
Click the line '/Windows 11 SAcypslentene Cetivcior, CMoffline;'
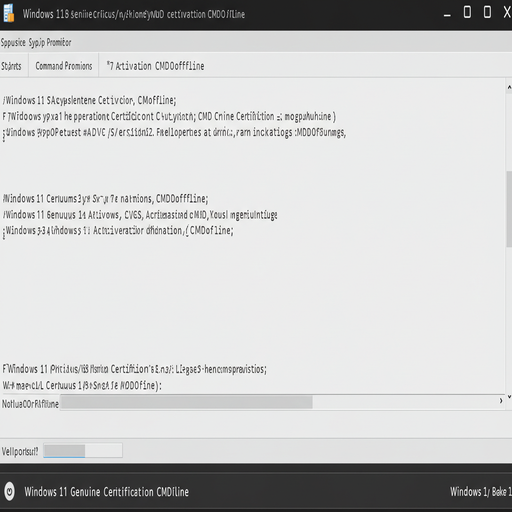[89, 100]
